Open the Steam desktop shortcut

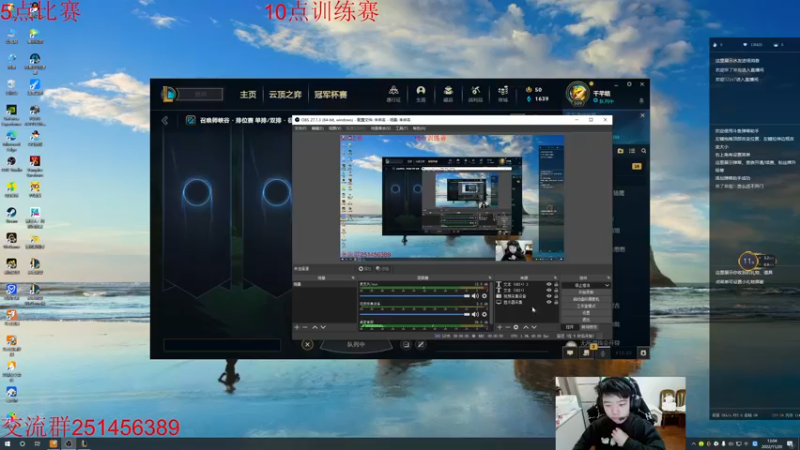pyautogui.click(x=11, y=215)
